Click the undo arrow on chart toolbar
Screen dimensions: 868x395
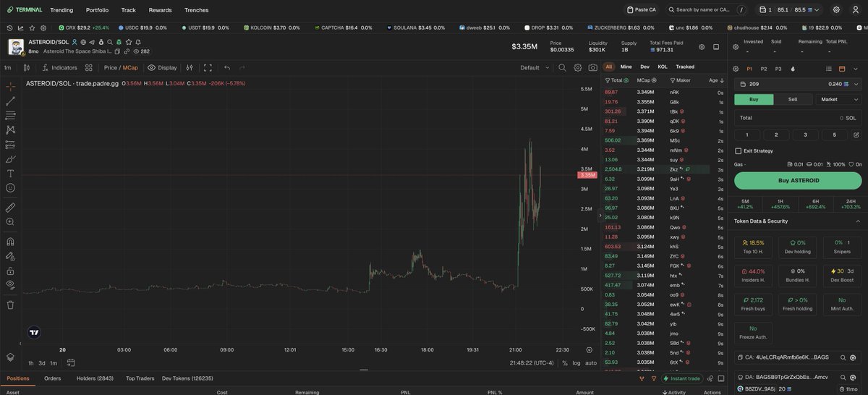click(227, 67)
